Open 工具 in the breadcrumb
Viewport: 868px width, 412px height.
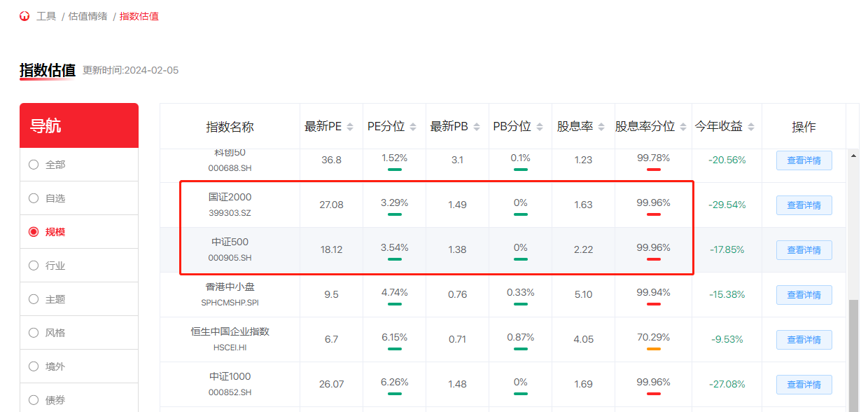pos(46,16)
